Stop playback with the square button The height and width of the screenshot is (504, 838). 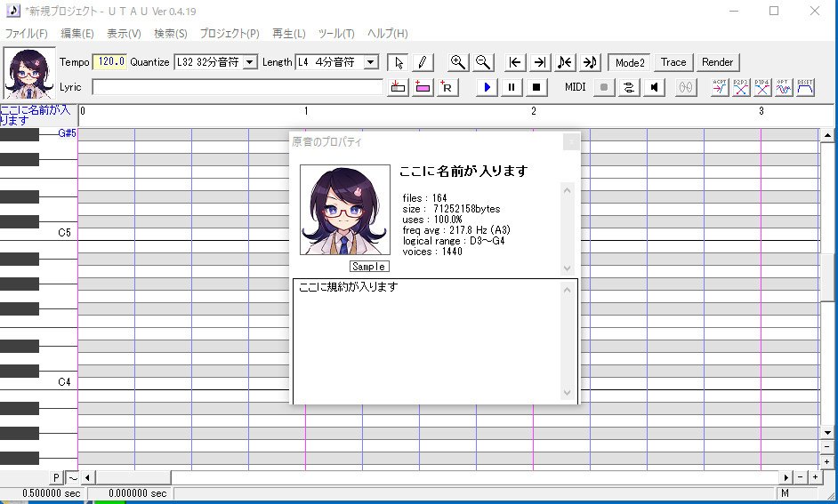click(x=536, y=87)
